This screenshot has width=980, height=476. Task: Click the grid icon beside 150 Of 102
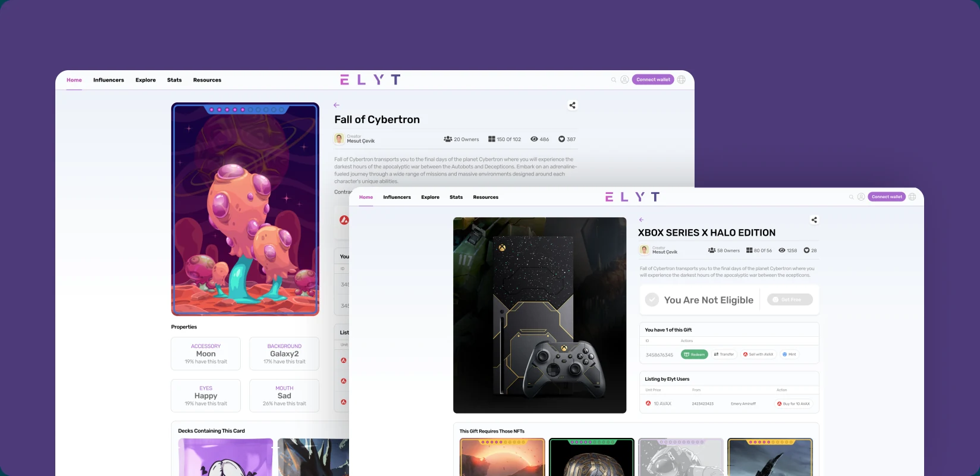coord(492,139)
